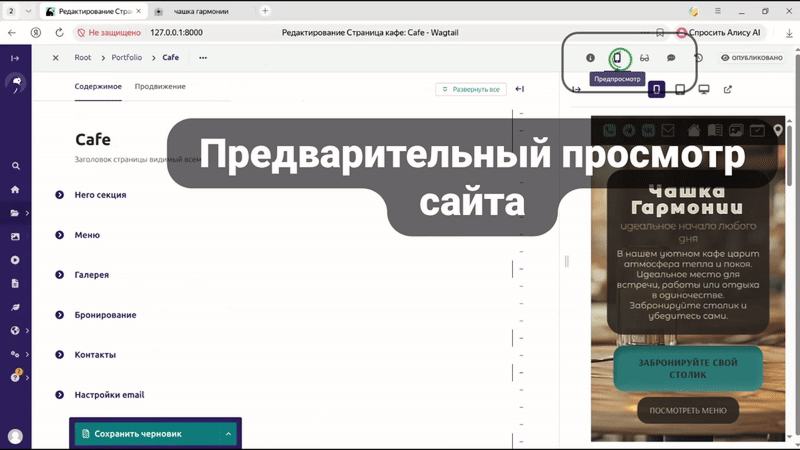Image resolution: width=800 pixels, height=450 pixels.
Task: Click the location pin icon in preview
Action: pos(778,130)
